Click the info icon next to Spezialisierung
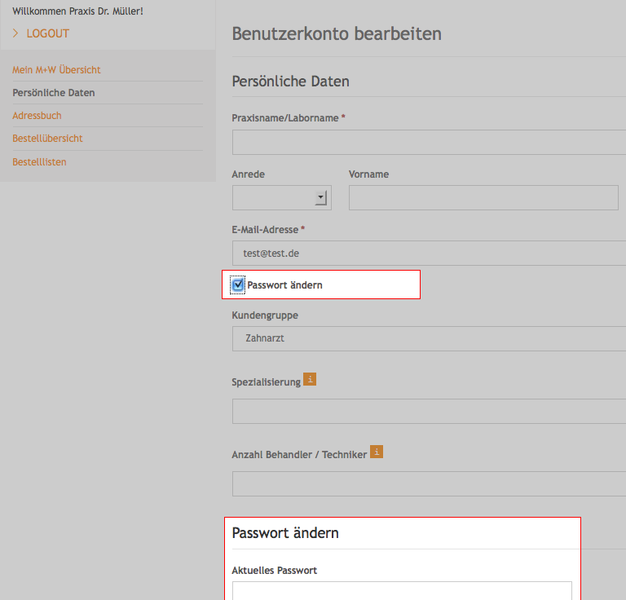 tap(309, 379)
